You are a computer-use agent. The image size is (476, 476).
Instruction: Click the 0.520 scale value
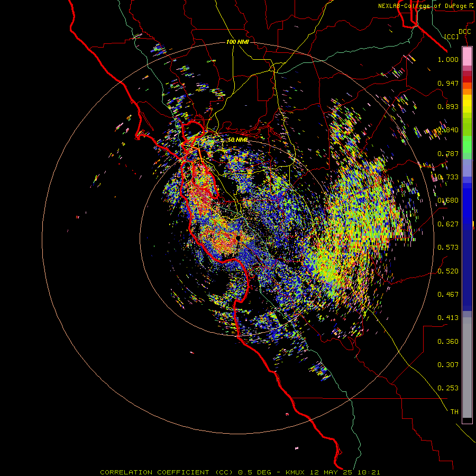(448, 271)
